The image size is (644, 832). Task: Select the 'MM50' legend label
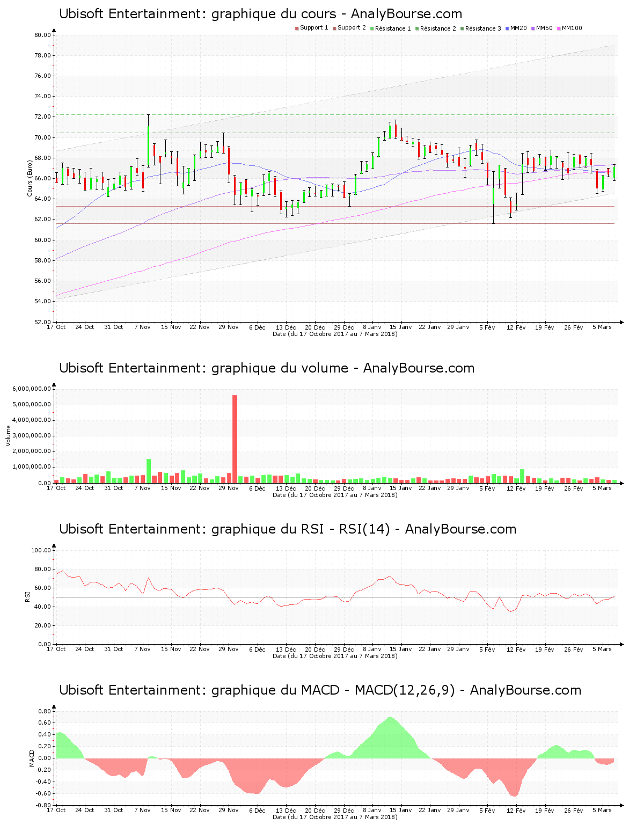(x=544, y=28)
